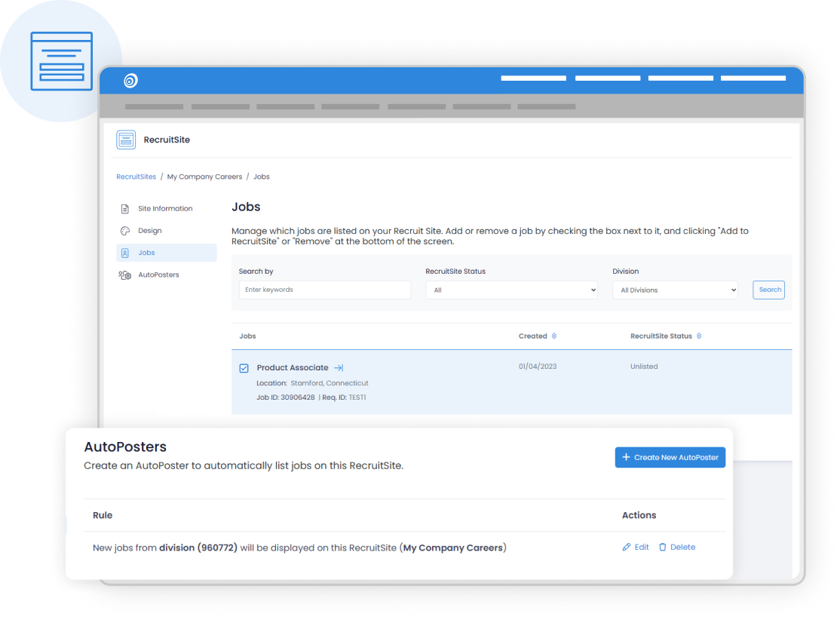The width and height of the screenshot is (840, 620).
Task: Open the RecruitSites breadcrumb link
Action: (136, 176)
